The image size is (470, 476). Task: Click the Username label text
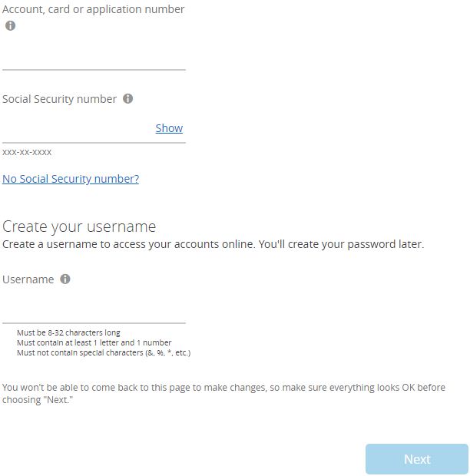tap(28, 279)
